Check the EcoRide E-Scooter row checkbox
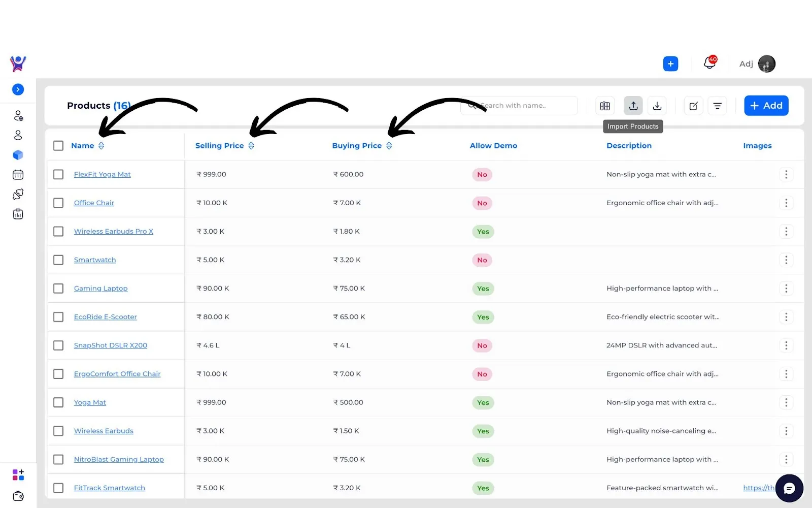 (x=58, y=317)
